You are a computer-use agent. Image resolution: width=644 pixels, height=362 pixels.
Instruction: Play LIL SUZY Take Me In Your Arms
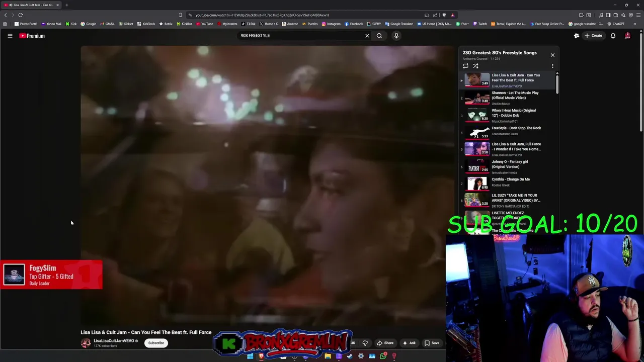507,201
